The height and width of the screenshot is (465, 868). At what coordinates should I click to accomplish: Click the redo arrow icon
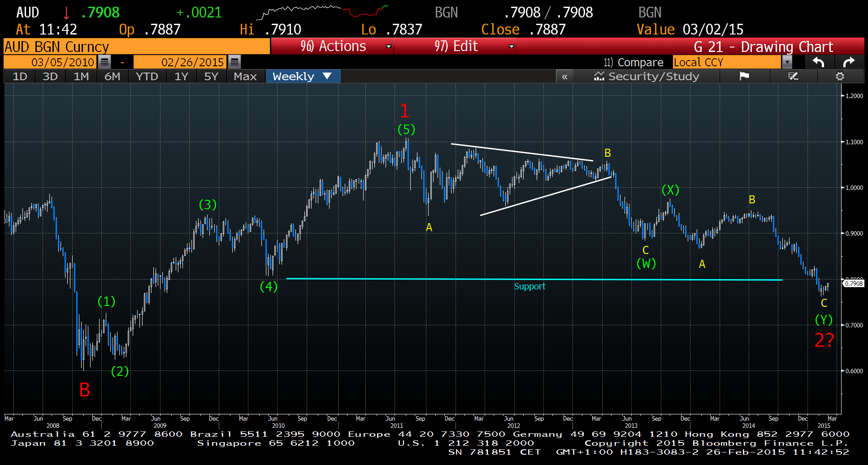849,62
